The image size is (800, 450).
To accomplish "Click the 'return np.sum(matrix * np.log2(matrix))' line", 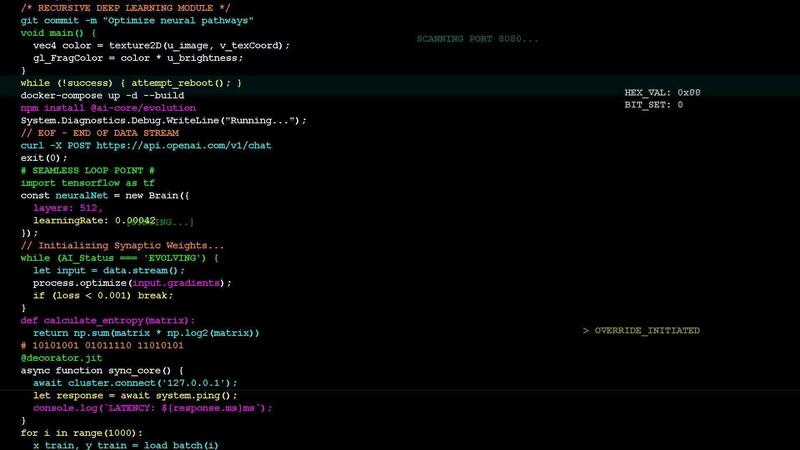I will [x=146, y=333].
